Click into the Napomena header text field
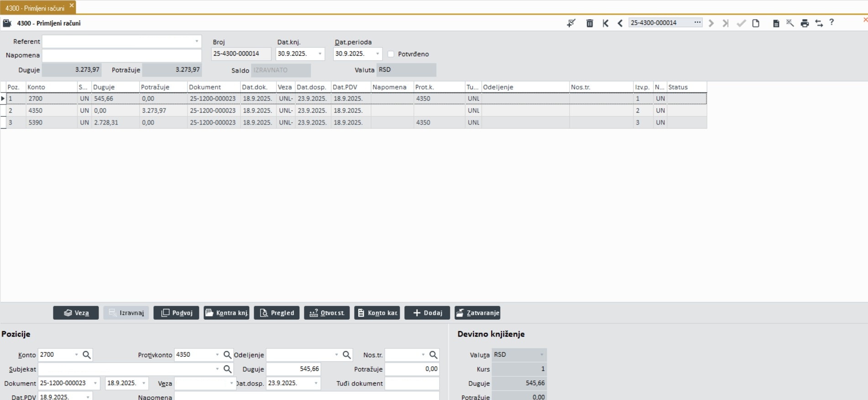 [122, 55]
